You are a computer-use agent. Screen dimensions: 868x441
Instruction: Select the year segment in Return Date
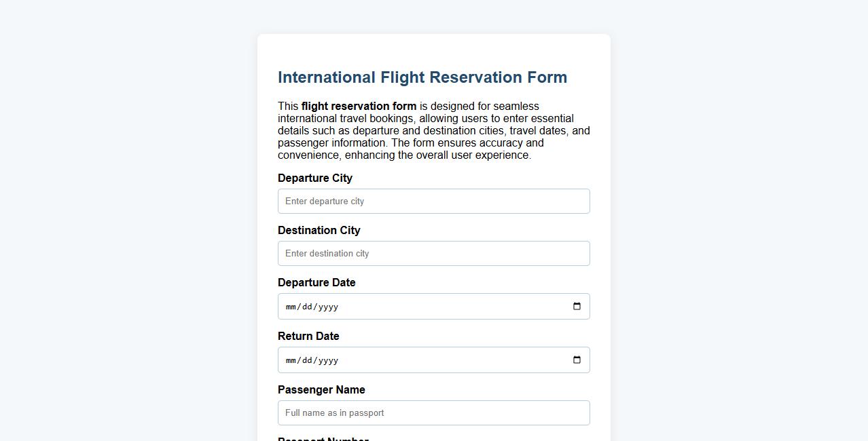click(328, 360)
